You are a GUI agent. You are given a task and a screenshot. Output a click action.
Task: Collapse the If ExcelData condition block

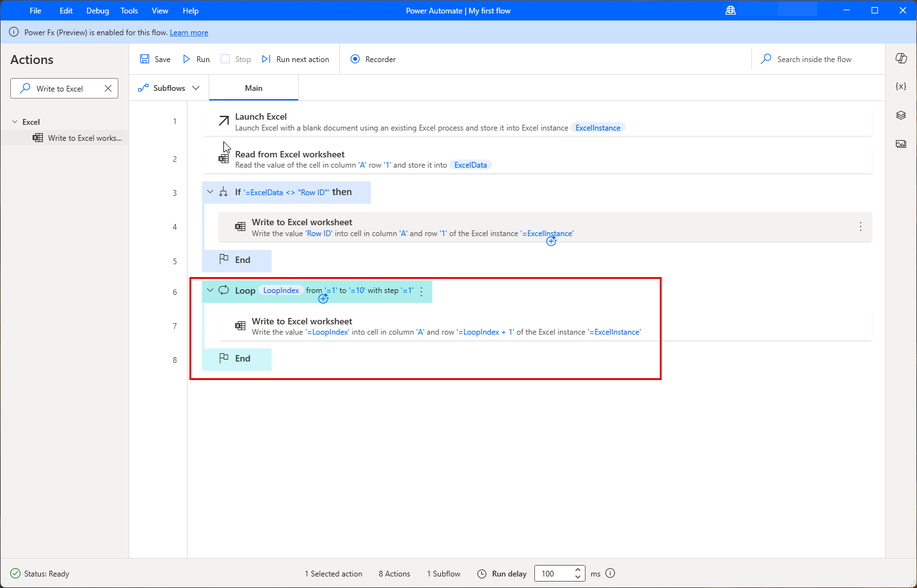point(210,191)
